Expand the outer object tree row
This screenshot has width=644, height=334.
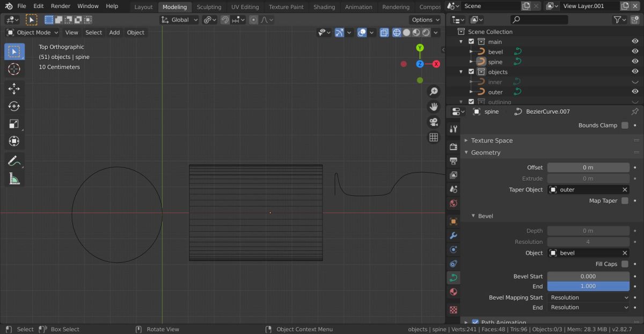471,92
